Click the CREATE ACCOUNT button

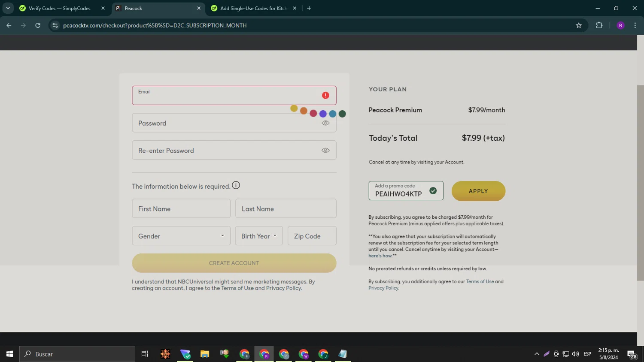[x=234, y=263]
